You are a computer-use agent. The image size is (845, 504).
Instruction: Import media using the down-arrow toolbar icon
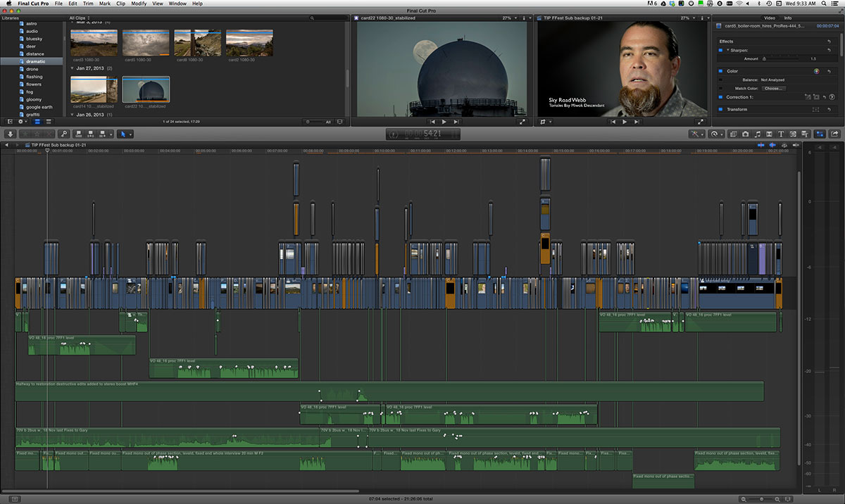click(10, 134)
